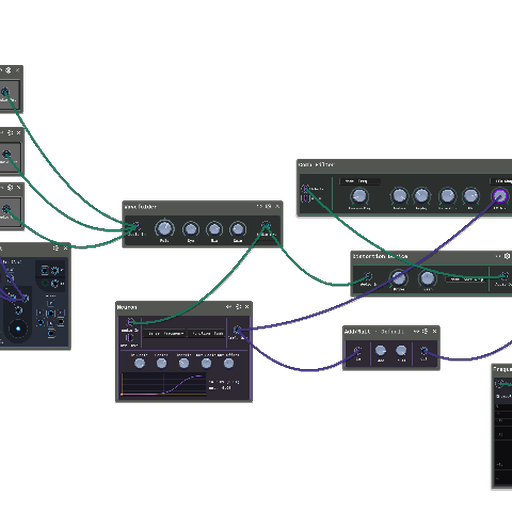The image size is (512, 512).
Task: Click the Sym knob in Wave Folder
Action: click(191, 229)
